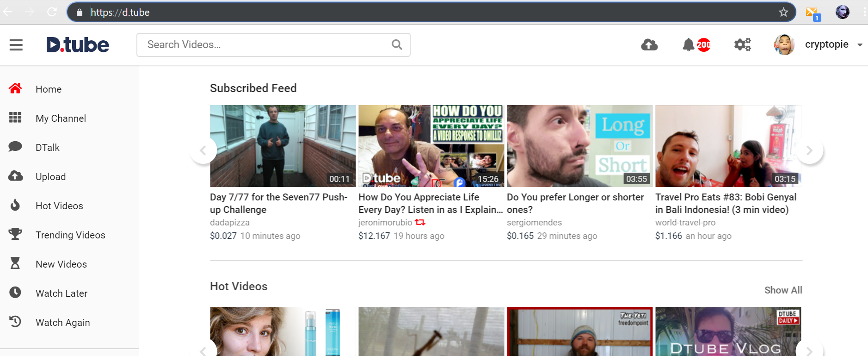Open the settings gears icon

[x=743, y=45]
